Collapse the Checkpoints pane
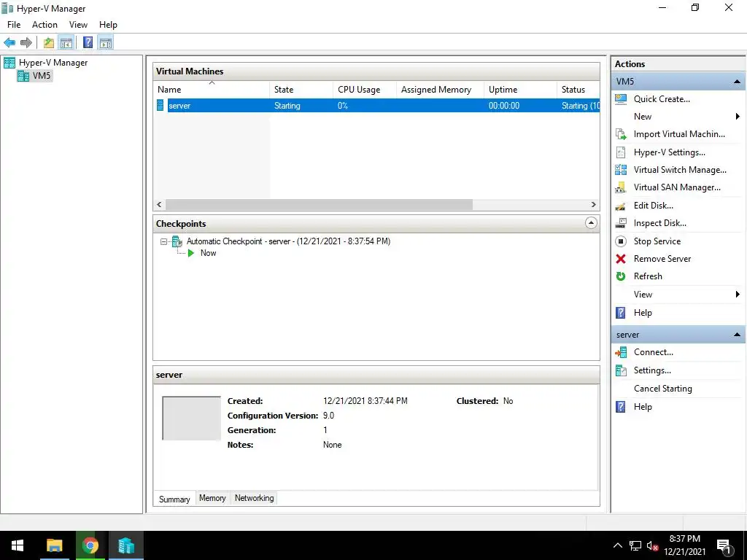 click(591, 223)
